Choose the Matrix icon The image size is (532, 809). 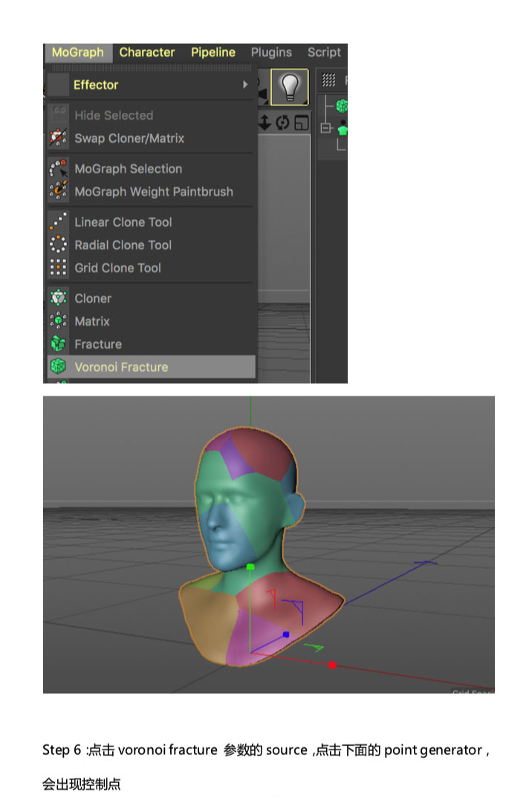click(x=58, y=320)
